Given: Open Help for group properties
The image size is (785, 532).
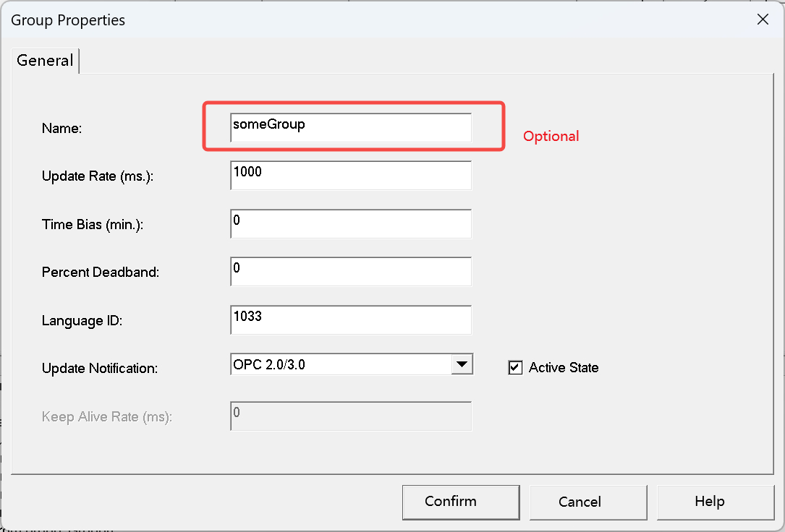Looking at the screenshot, I should [709, 502].
